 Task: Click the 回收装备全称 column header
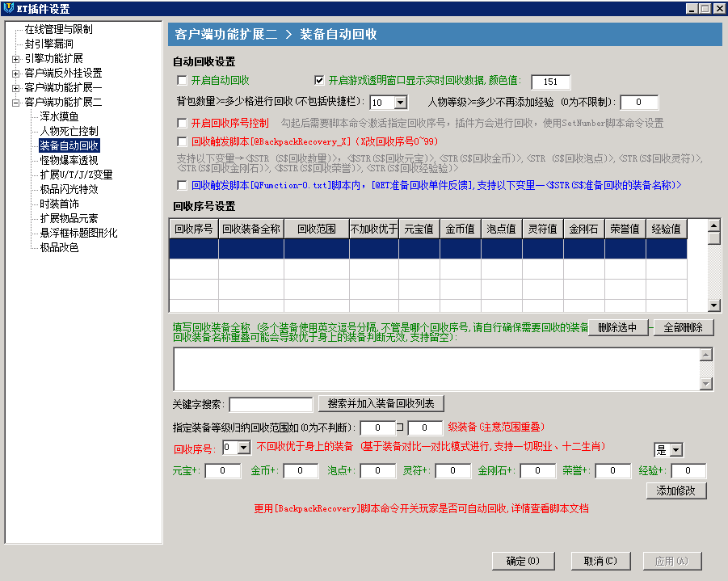251,229
